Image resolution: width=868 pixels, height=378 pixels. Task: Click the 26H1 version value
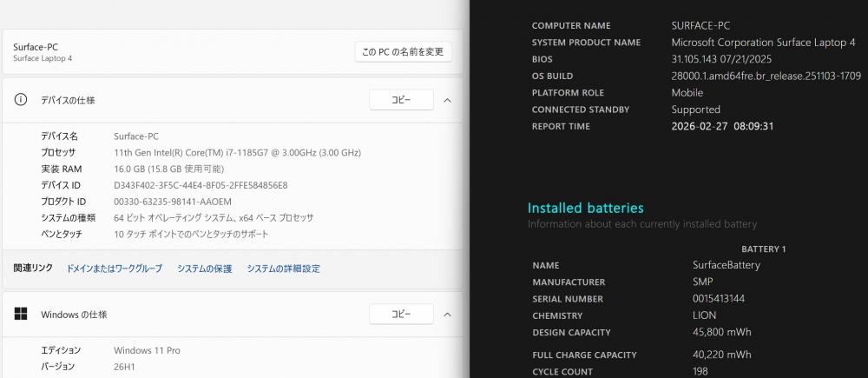(124, 367)
